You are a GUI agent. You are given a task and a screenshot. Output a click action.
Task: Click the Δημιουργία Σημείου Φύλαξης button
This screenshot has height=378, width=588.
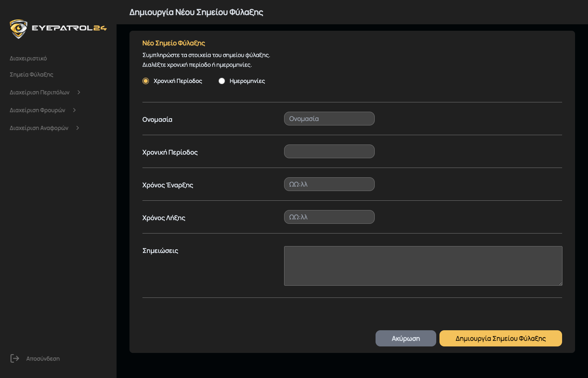coord(501,338)
